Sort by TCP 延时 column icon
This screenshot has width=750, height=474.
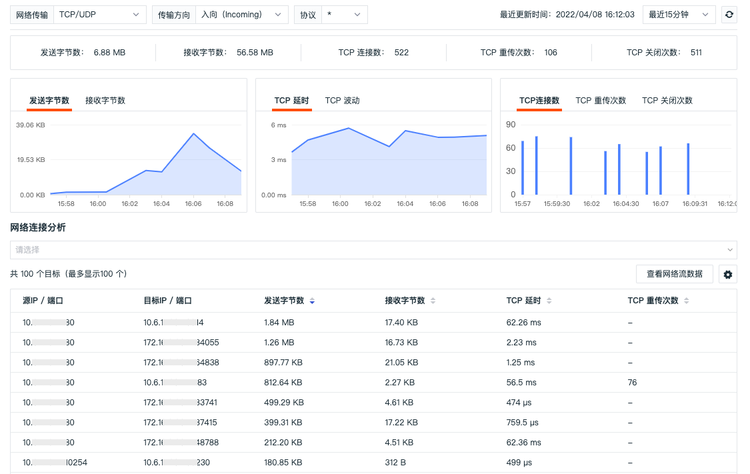point(548,301)
